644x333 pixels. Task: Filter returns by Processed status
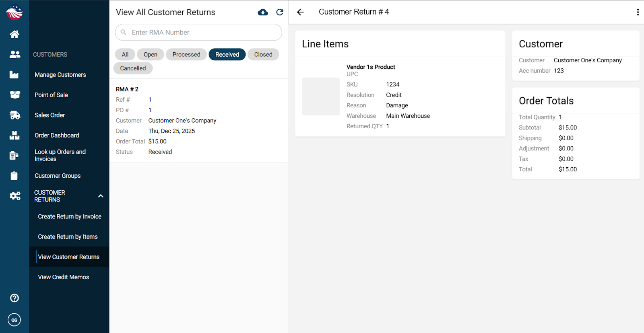coord(186,55)
